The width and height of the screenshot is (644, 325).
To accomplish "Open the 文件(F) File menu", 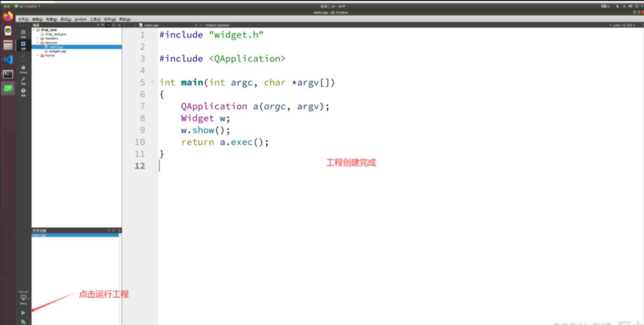I will (23, 19).
